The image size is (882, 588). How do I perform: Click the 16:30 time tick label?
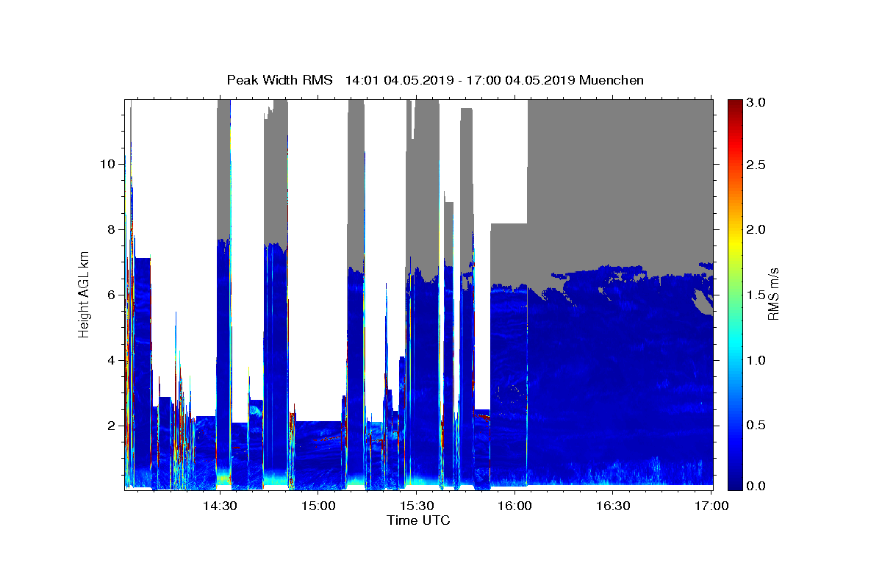[x=612, y=506]
